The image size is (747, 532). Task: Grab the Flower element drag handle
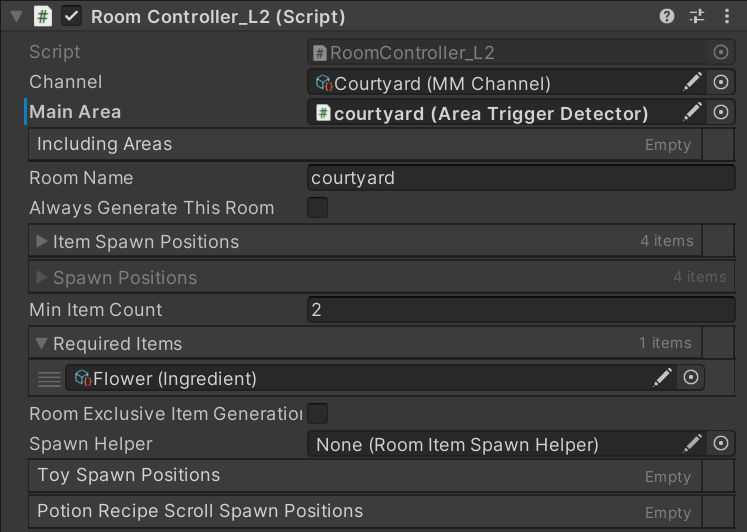point(49,378)
